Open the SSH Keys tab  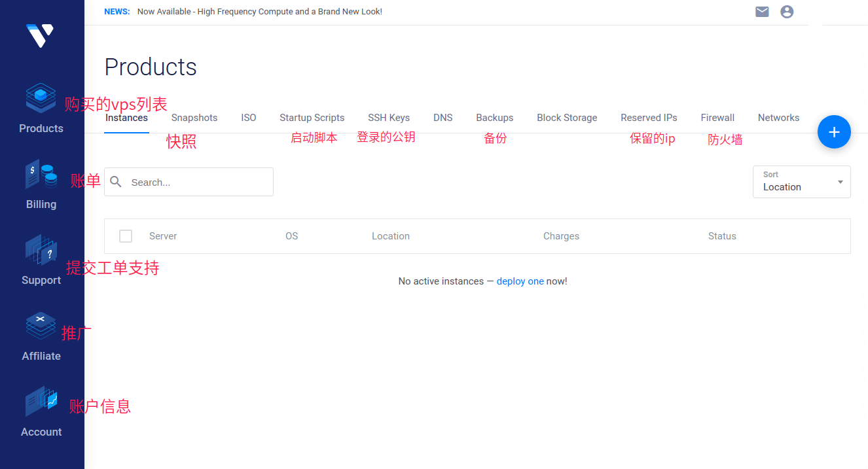[389, 118]
